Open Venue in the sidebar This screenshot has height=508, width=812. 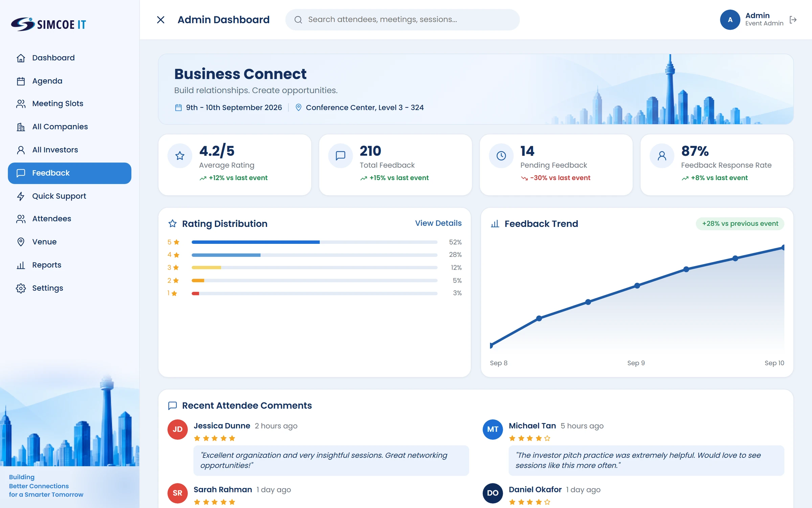pyautogui.click(x=69, y=242)
